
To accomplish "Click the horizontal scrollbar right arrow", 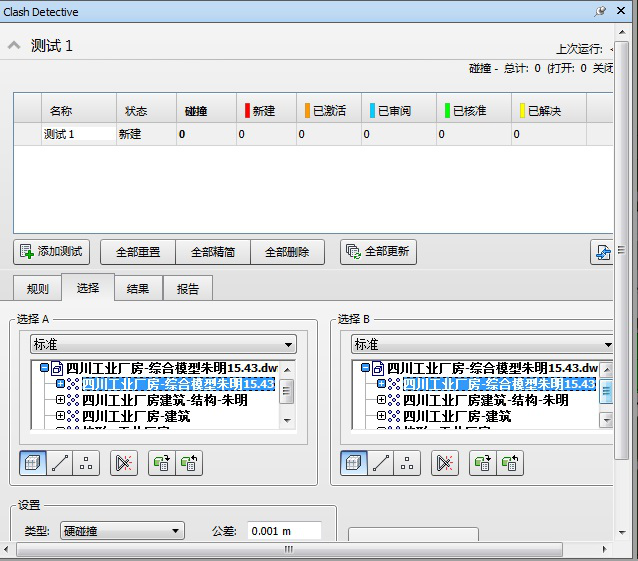I will [x=605, y=549].
